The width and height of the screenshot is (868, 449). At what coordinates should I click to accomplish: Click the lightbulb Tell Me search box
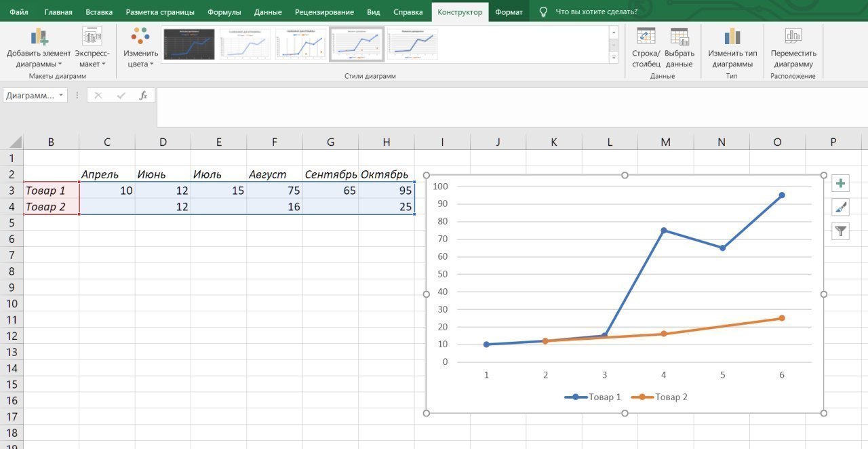(588, 12)
